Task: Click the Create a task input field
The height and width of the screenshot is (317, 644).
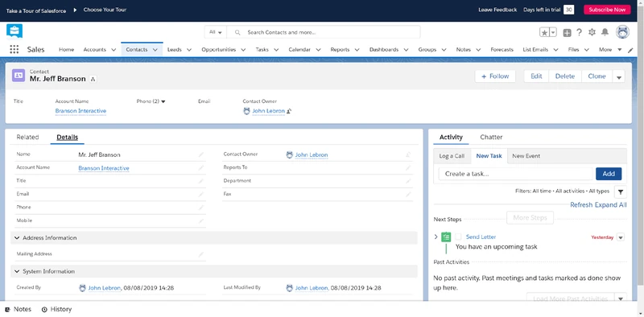Action: click(515, 174)
